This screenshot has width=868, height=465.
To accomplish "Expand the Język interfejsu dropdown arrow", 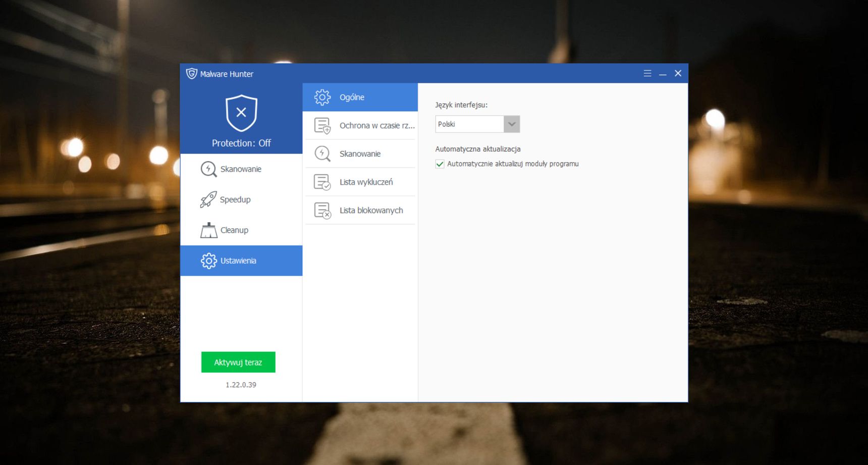I will click(x=512, y=124).
